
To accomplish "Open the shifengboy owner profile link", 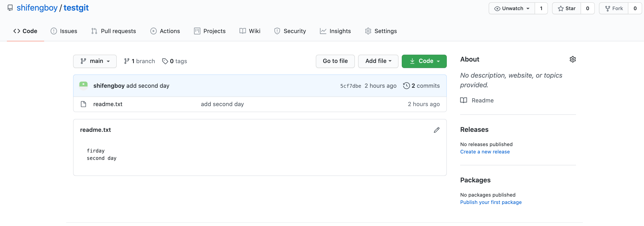I will tap(37, 8).
